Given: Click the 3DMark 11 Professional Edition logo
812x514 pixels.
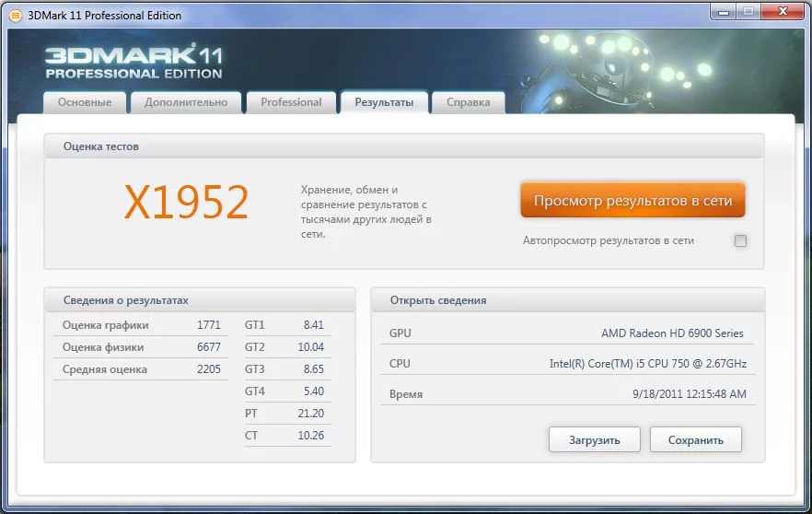Looking at the screenshot, I should click(x=133, y=61).
